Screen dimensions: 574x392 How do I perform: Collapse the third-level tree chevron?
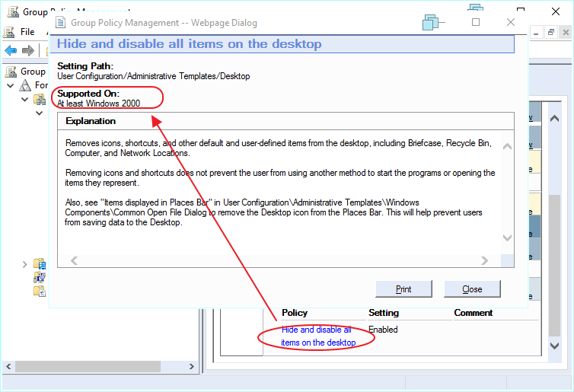tap(39, 113)
